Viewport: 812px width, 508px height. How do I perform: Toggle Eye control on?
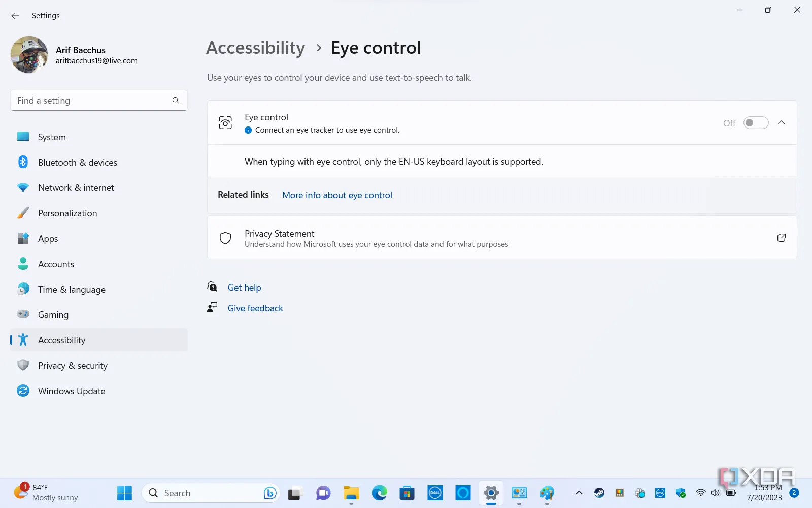pyautogui.click(x=756, y=122)
